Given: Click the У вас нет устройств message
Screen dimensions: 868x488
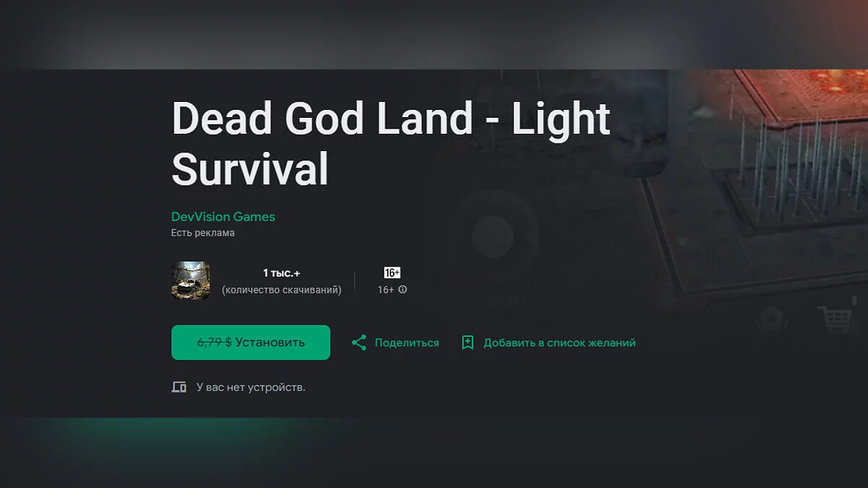Looking at the screenshot, I should click(250, 387).
